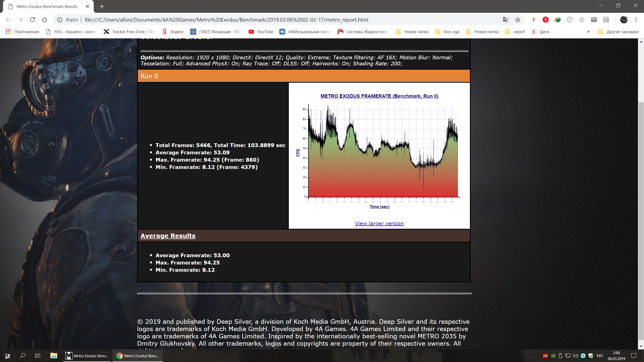Open File Explorer from the taskbar
The width and height of the screenshot is (644, 362).
click(54, 356)
